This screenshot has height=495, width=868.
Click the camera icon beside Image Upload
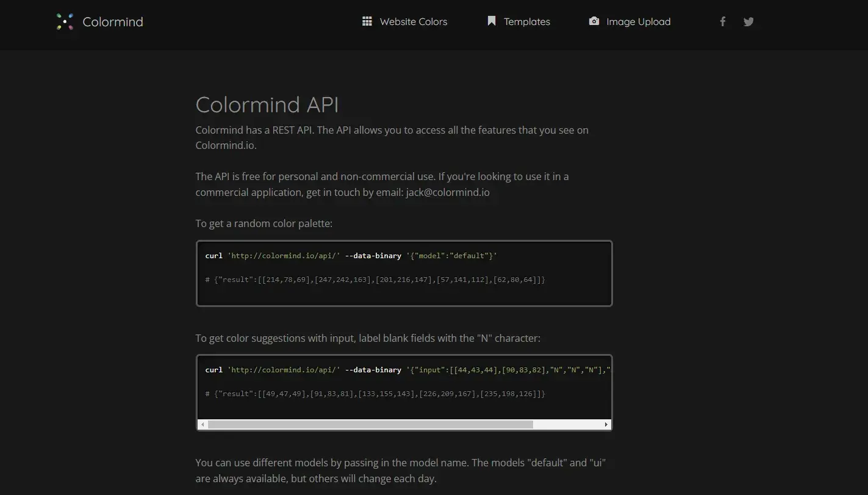click(594, 21)
